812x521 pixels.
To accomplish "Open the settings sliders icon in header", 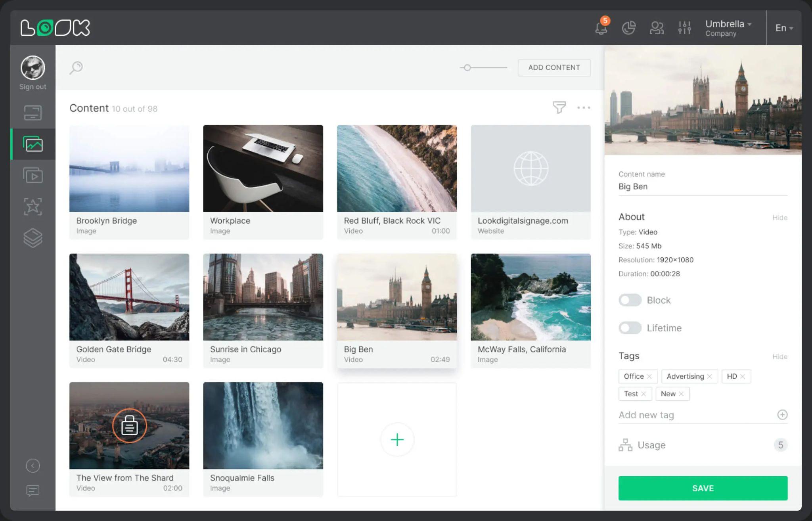I will point(684,28).
